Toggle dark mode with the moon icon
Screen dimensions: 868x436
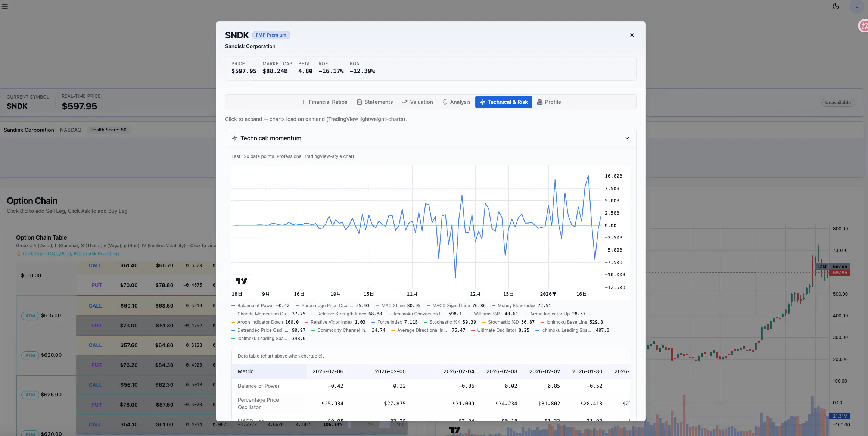tap(836, 6)
